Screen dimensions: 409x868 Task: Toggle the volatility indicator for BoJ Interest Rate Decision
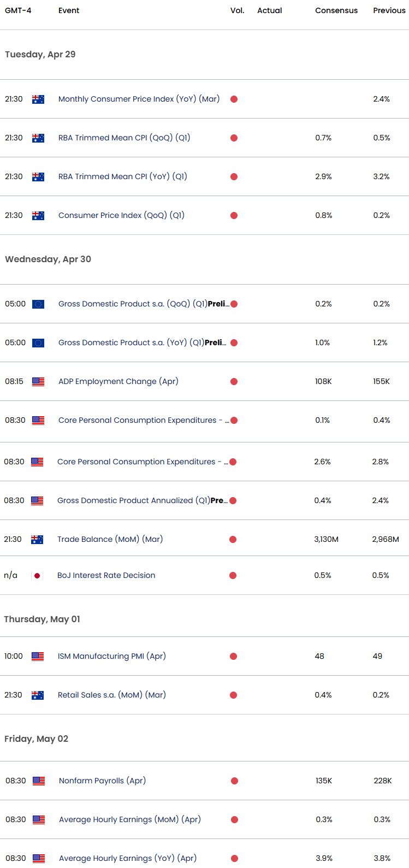point(234,575)
